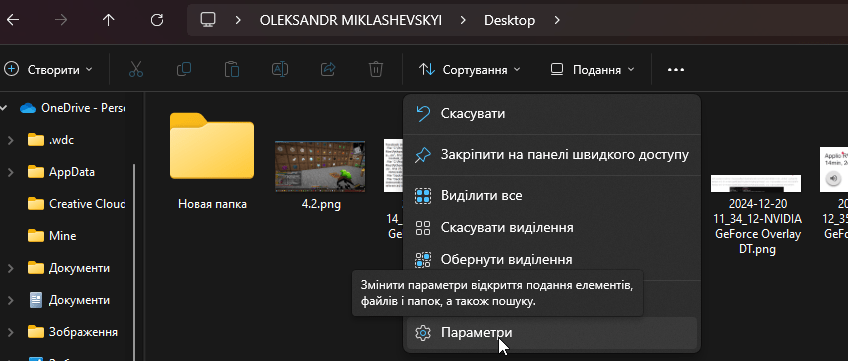
Task: Choose Закріпити на панелі швидкого доступу
Action: (x=552, y=155)
